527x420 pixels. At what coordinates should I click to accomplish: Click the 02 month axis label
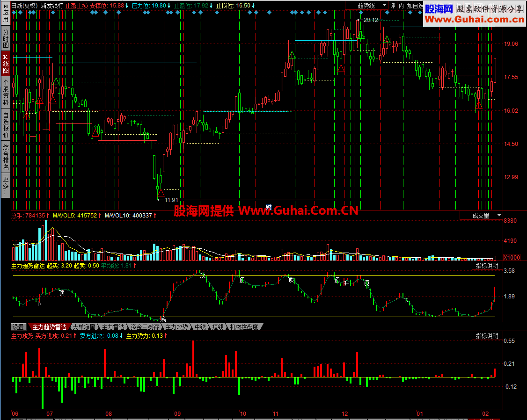485,413
